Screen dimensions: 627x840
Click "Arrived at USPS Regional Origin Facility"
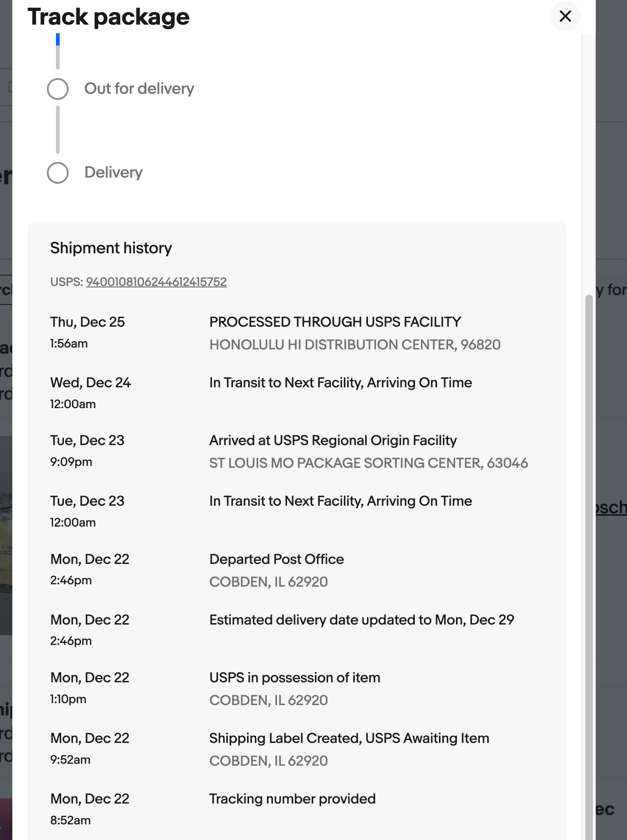333,440
